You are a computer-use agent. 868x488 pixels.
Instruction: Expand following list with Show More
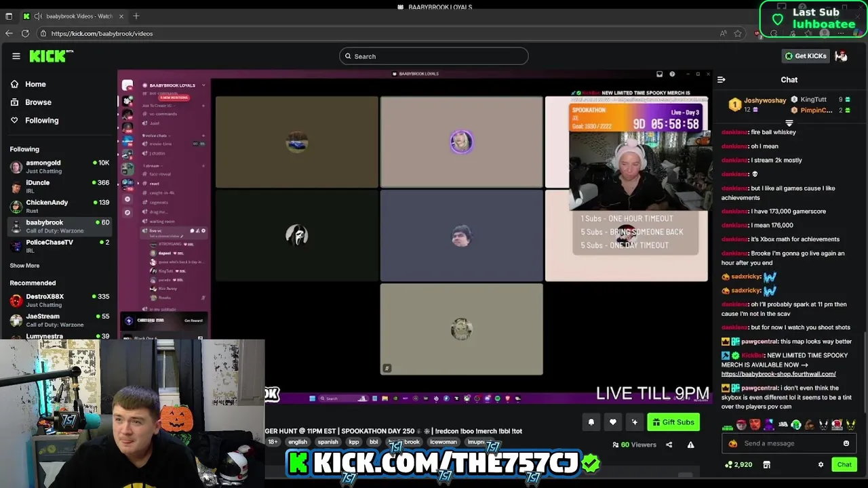point(24,266)
